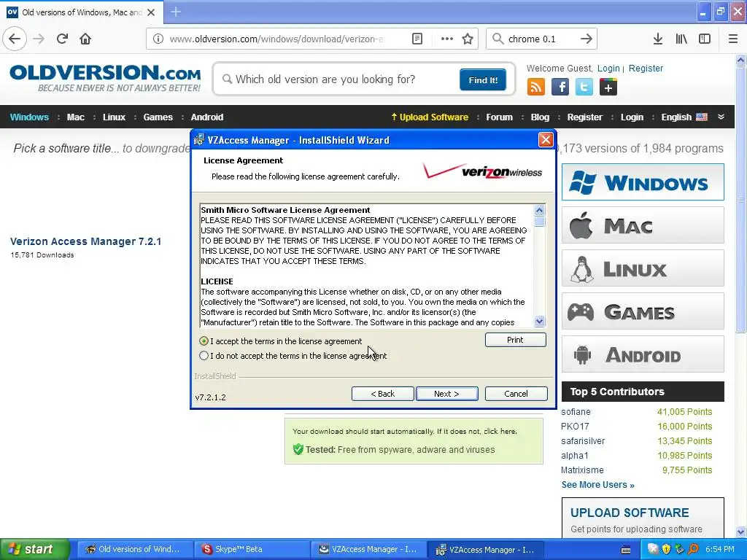Image resolution: width=747 pixels, height=560 pixels.
Task: Open the browser home page icon
Action: click(x=85, y=39)
